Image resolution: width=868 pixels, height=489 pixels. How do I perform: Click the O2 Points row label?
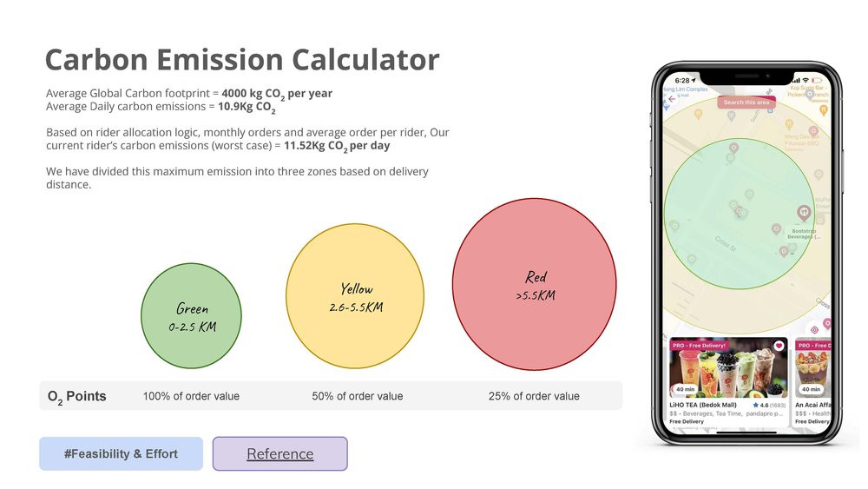[x=76, y=396]
